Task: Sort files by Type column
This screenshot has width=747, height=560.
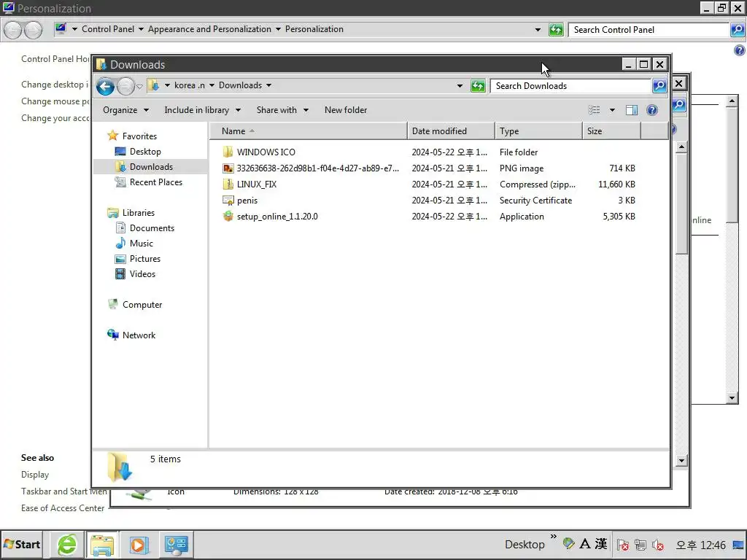Action: coord(539,131)
